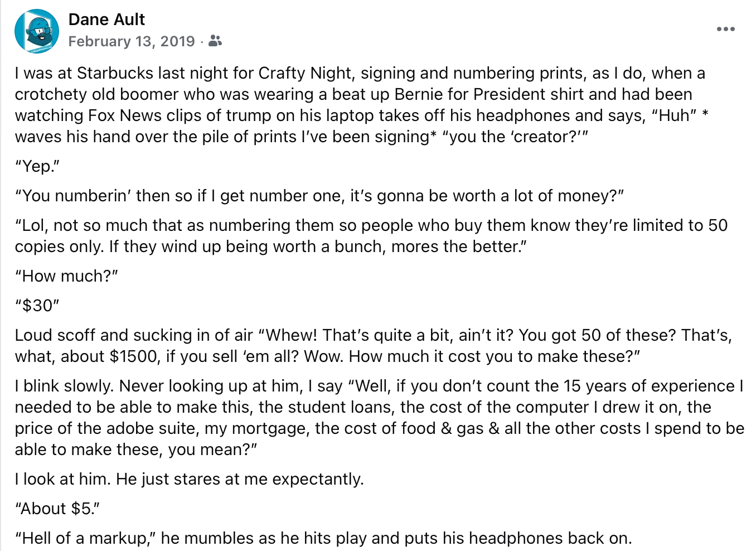756x551 pixels.
Task: Click the "Lol, not so much" paragraph
Action: [x=371, y=225]
